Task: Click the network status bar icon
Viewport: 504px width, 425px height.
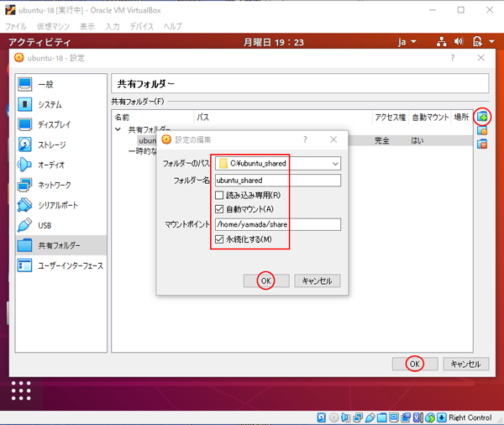Action: coord(358,417)
